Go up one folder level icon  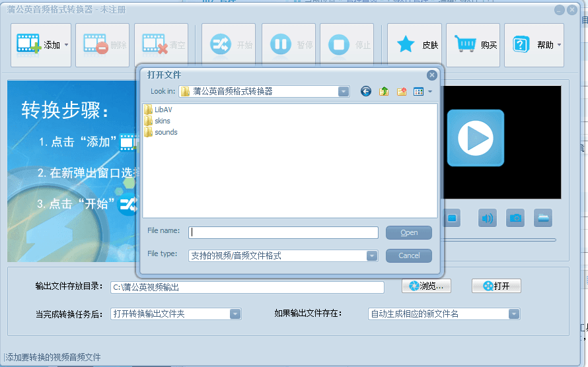coord(384,91)
